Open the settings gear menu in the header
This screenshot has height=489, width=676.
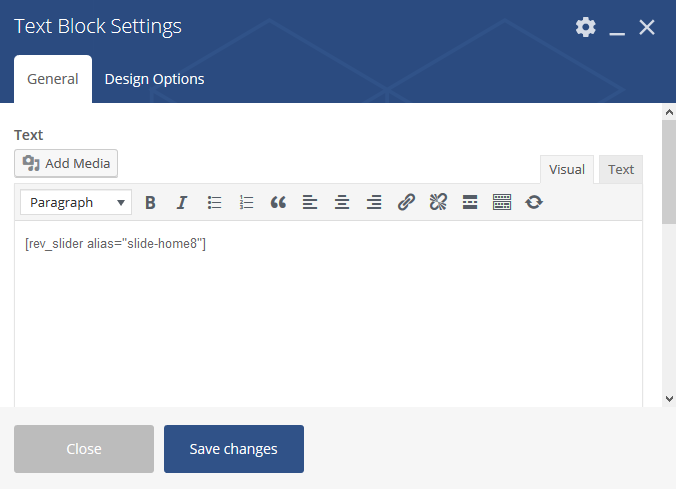coord(585,27)
